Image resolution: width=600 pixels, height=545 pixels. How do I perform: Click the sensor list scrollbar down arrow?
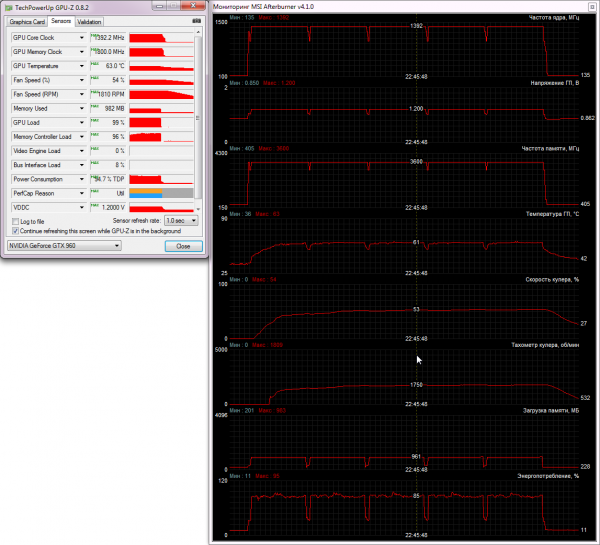198,209
